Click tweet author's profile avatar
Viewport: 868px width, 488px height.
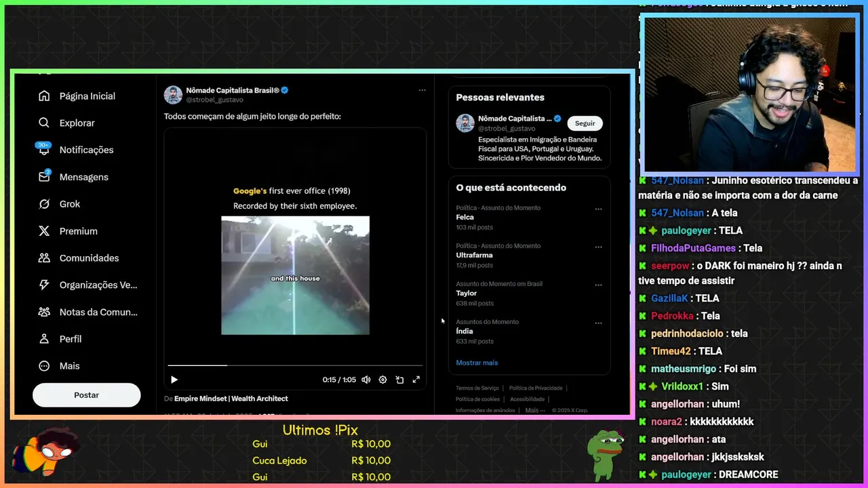(x=173, y=95)
